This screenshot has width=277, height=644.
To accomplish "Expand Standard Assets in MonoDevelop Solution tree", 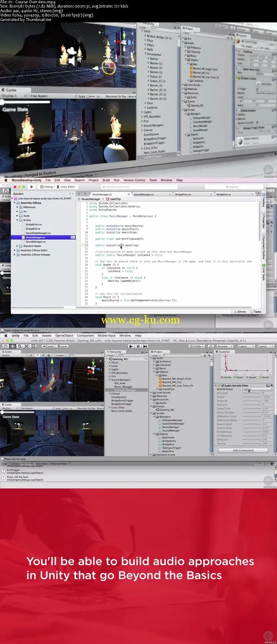I will [18, 246].
